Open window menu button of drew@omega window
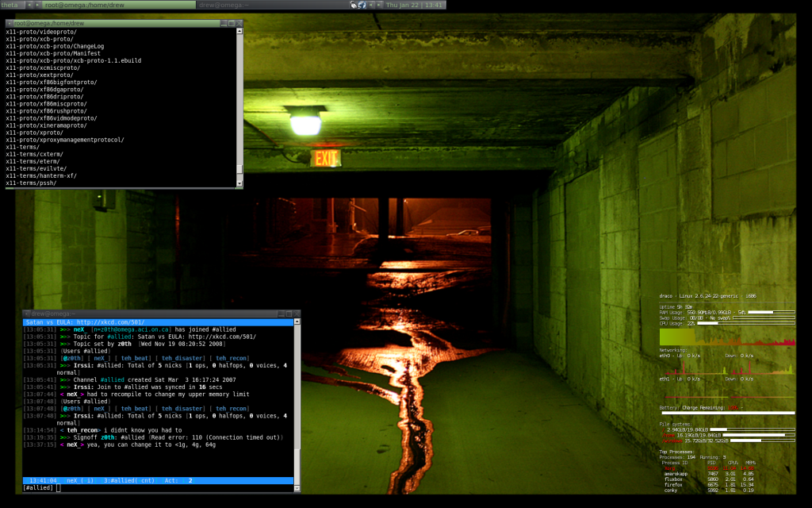Viewport: 812px width, 508px height. (x=27, y=314)
